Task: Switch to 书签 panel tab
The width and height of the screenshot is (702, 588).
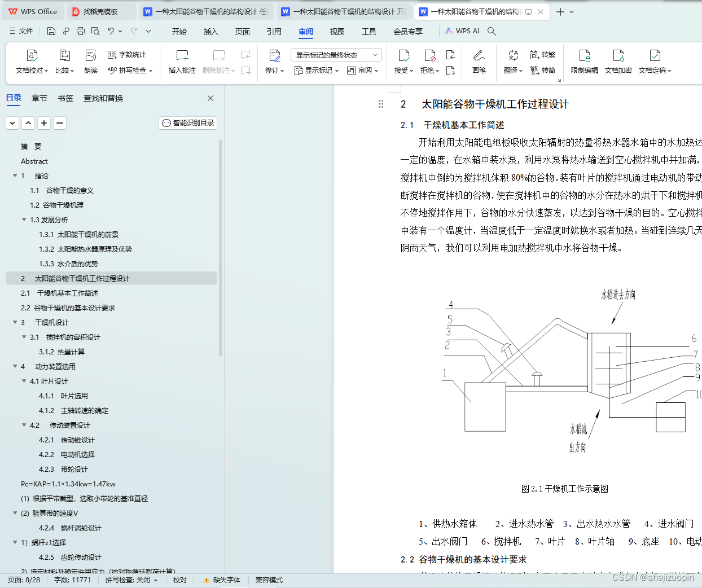Action: [x=65, y=98]
